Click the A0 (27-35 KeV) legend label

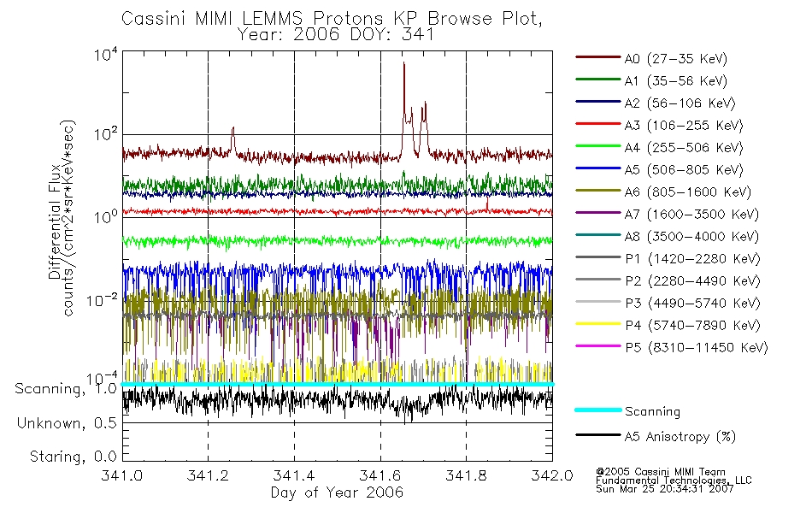[675, 58]
